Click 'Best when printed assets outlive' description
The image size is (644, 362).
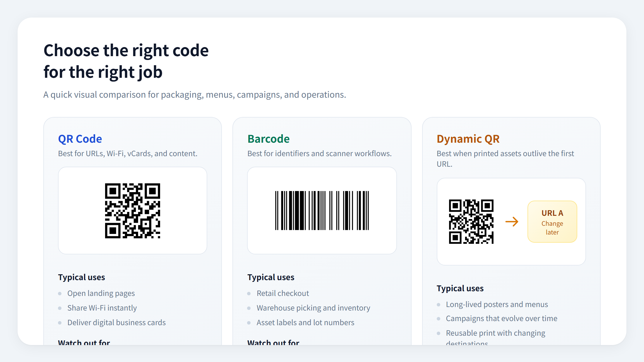[x=505, y=159]
